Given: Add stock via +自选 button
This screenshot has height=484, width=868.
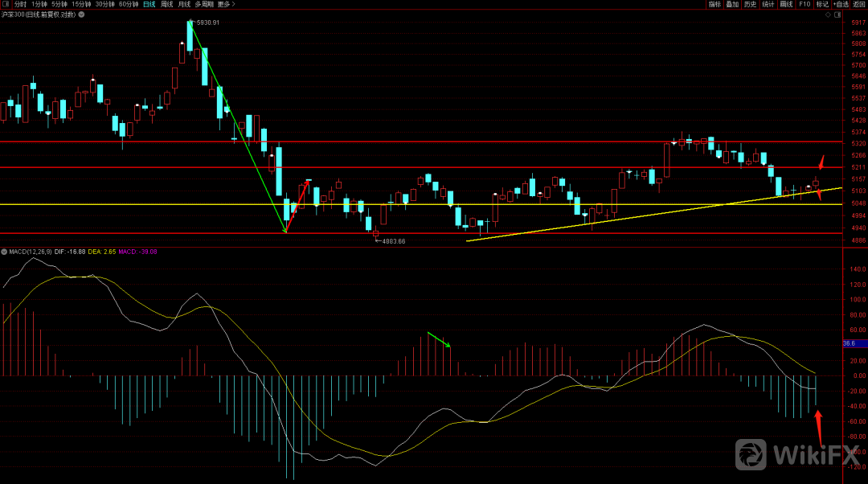Looking at the screenshot, I should (x=840, y=4).
